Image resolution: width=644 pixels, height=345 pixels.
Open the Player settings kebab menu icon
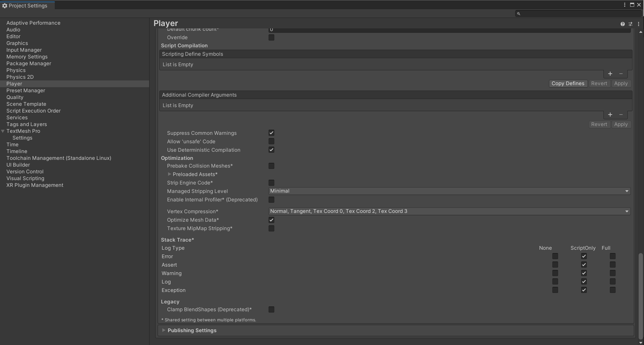click(639, 24)
